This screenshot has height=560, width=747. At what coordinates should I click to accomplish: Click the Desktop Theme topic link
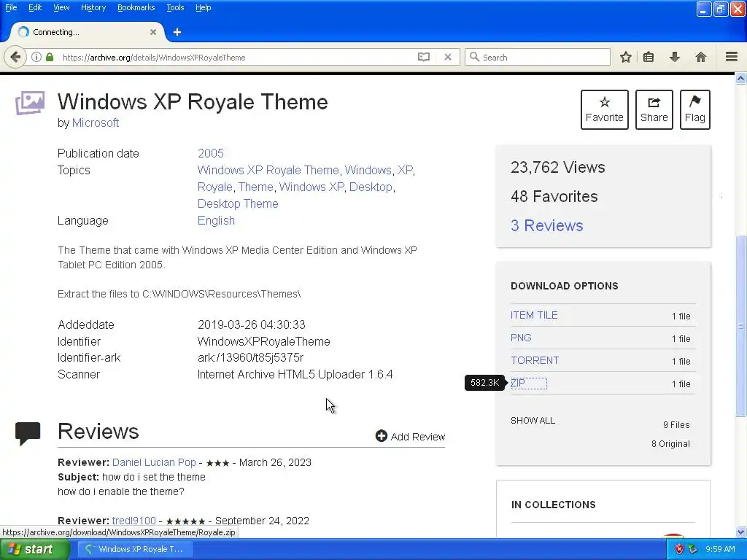coord(238,203)
